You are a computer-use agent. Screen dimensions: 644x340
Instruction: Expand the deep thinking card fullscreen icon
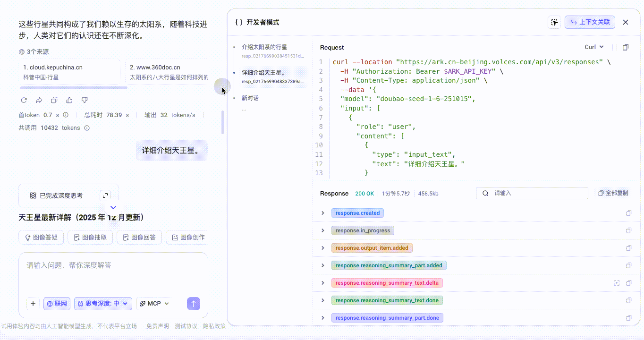106,195
